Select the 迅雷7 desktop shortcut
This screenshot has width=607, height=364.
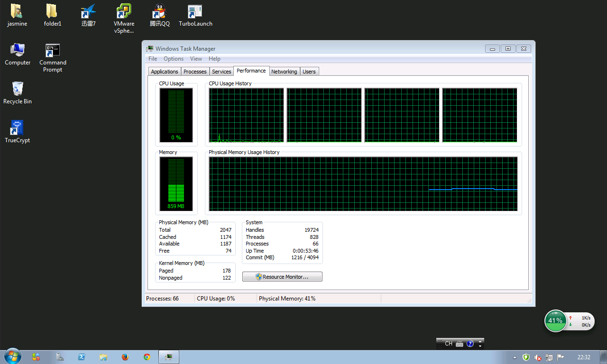click(88, 15)
